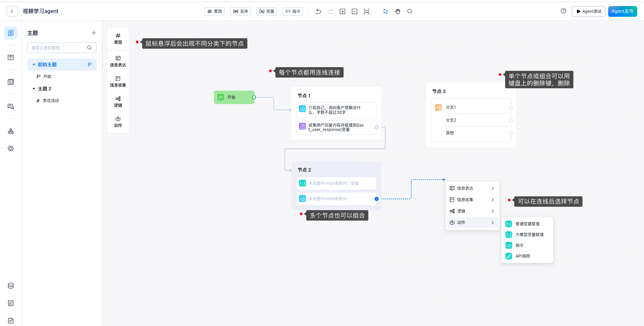Click the add topic plus icon
The width and height of the screenshot is (644, 326).
[94, 33]
